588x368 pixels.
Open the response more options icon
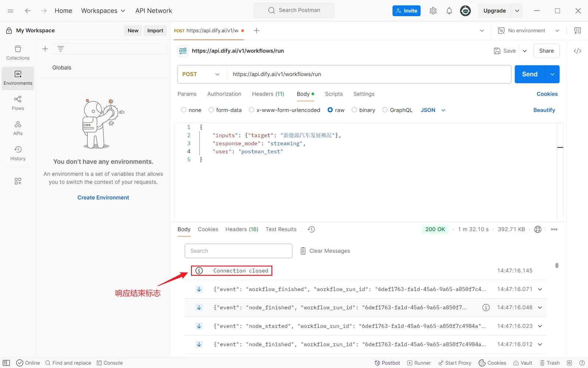(554, 229)
